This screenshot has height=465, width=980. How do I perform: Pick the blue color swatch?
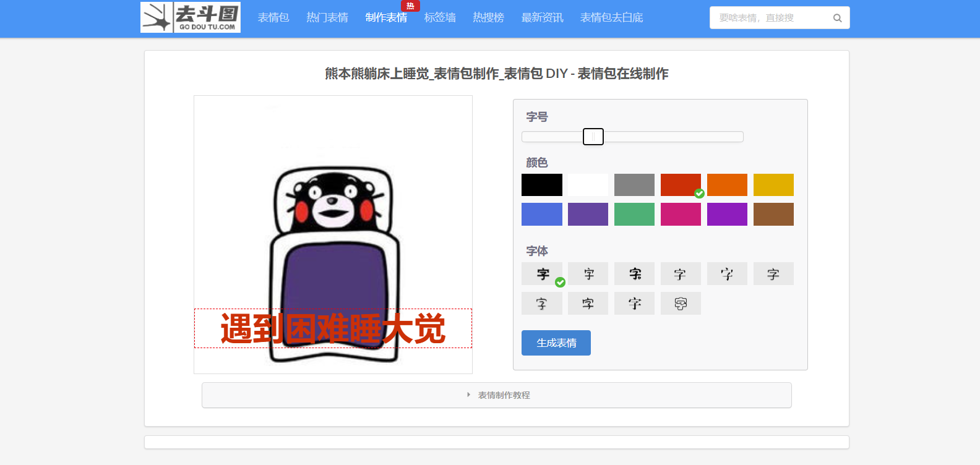542,214
